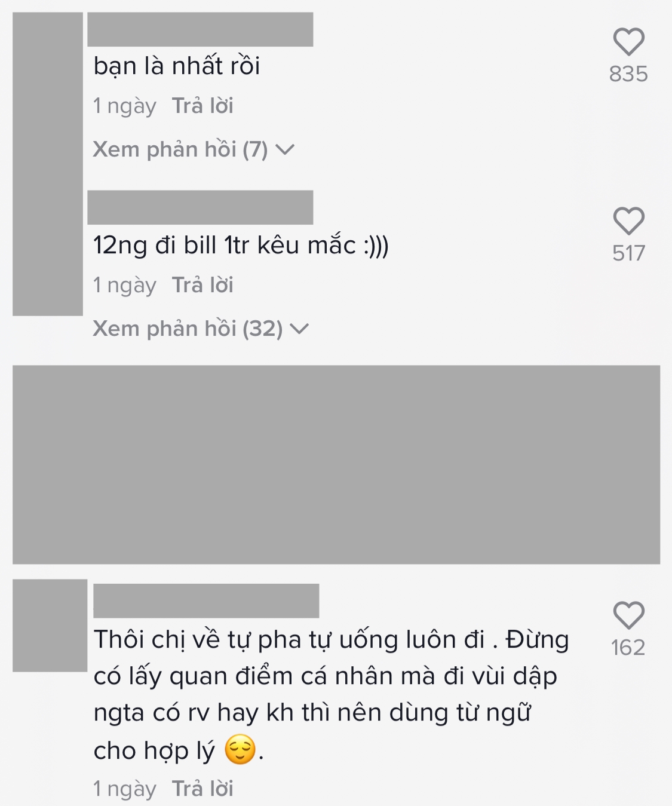Open username above "bạn là nhất rồi"
The image size is (672, 806).
click(200, 29)
